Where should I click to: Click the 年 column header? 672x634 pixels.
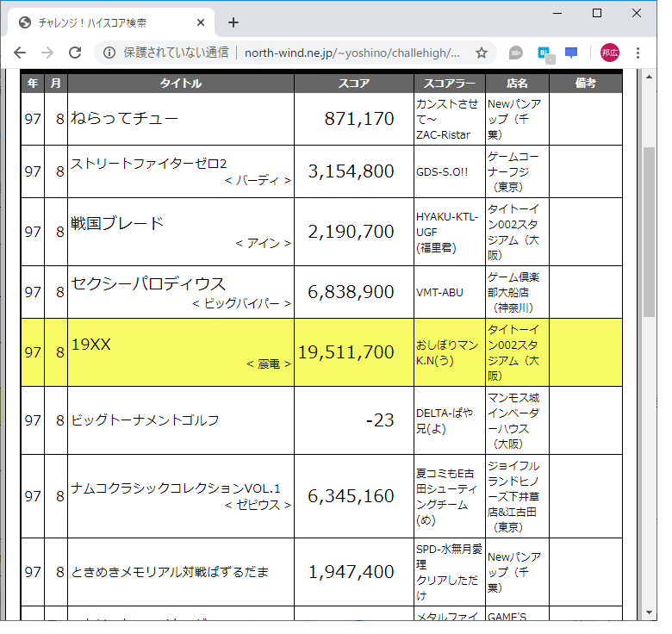click(x=33, y=83)
